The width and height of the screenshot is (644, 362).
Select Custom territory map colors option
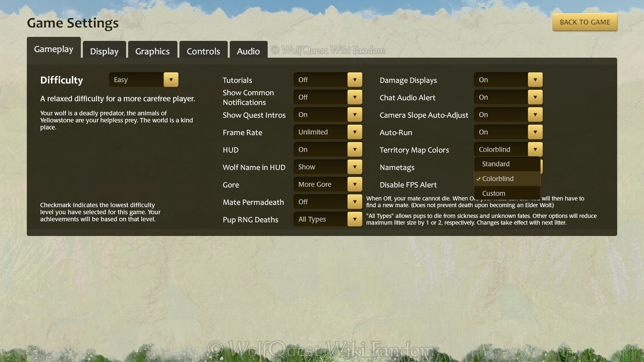pyautogui.click(x=493, y=193)
